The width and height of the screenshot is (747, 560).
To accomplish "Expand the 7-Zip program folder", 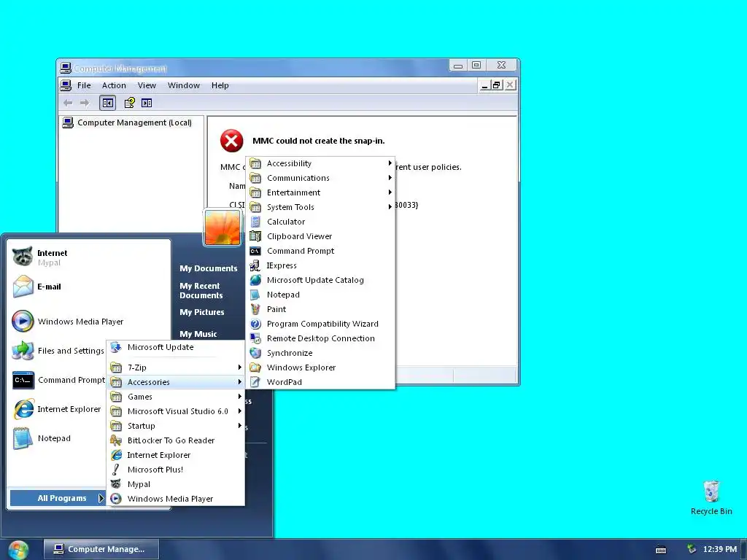I will pyautogui.click(x=175, y=367).
